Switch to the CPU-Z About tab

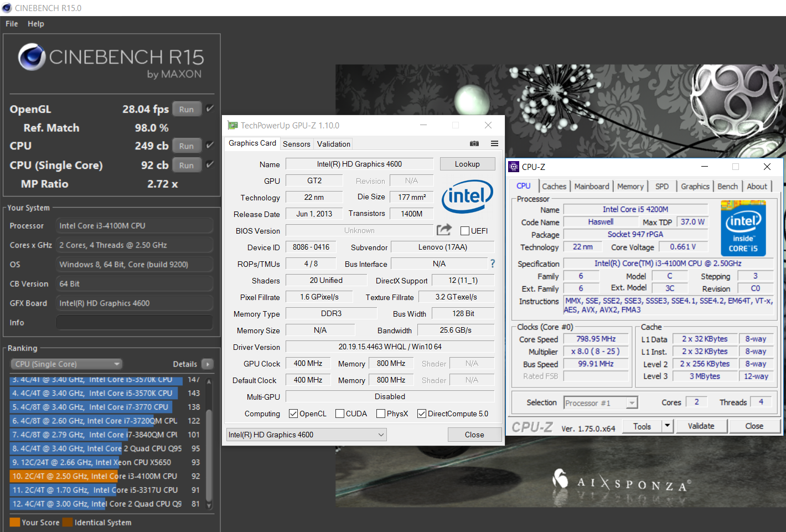point(757,187)
